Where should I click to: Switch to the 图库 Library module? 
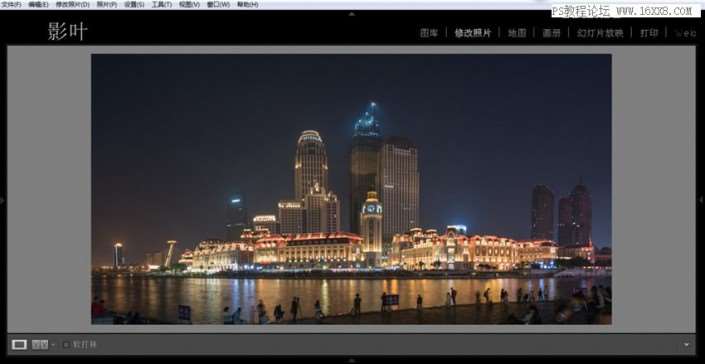pyautogui.click(x=428, y=33)
